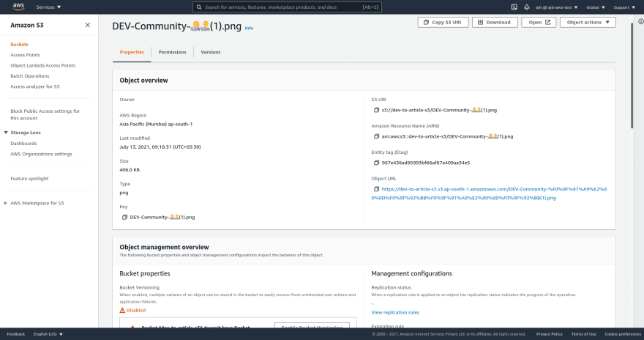Click the Type value png
Screen dimensions: 644x340
[x=124, y=193]
